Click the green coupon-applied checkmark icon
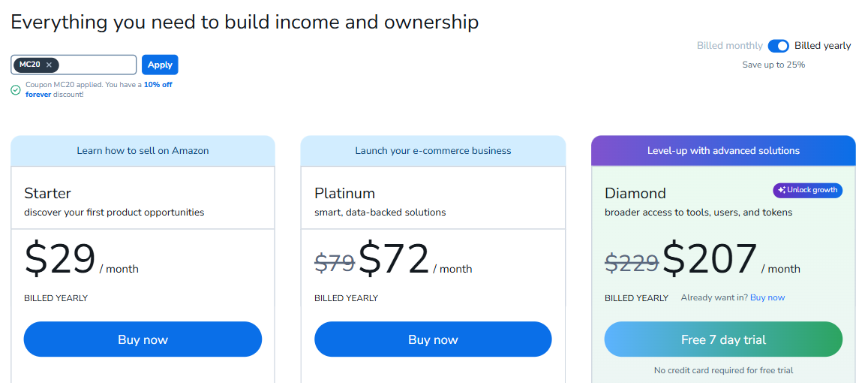Viewport: 868px width, 383px height. point(16,90)
